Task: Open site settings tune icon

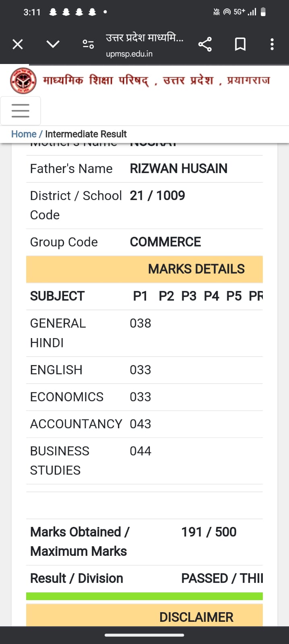Action: pyautogui.click(x=88, y=44)
